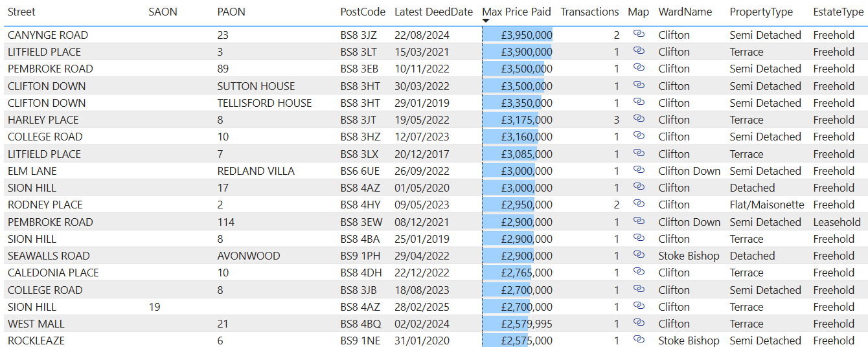Click the WardName column header
The width and height of the screenshot is (868, 347).
(685, 12)
